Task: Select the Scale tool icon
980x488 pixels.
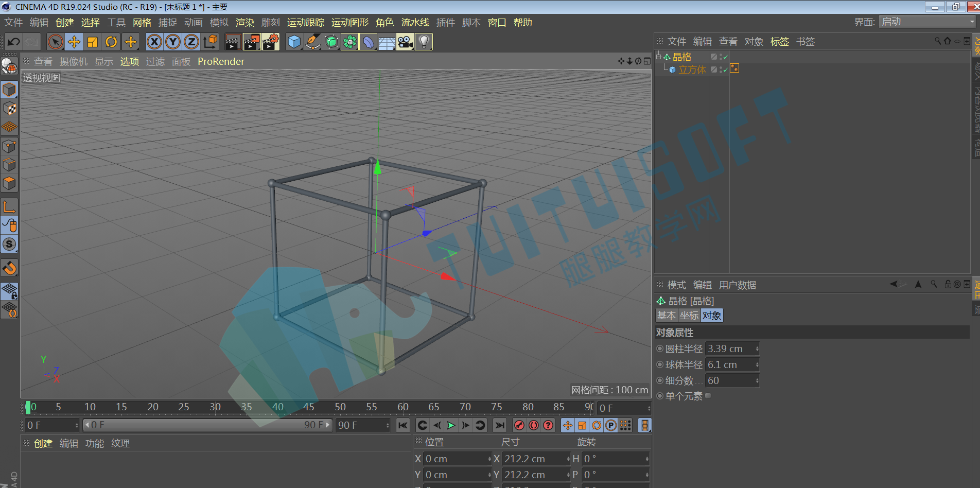Action: tap(93, 42)
